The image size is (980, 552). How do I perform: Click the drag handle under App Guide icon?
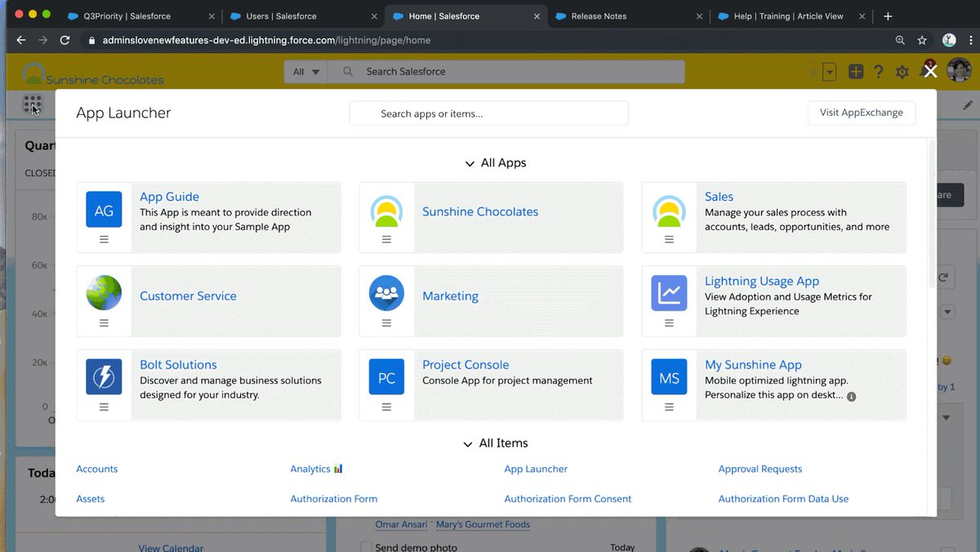click(104, 239)
